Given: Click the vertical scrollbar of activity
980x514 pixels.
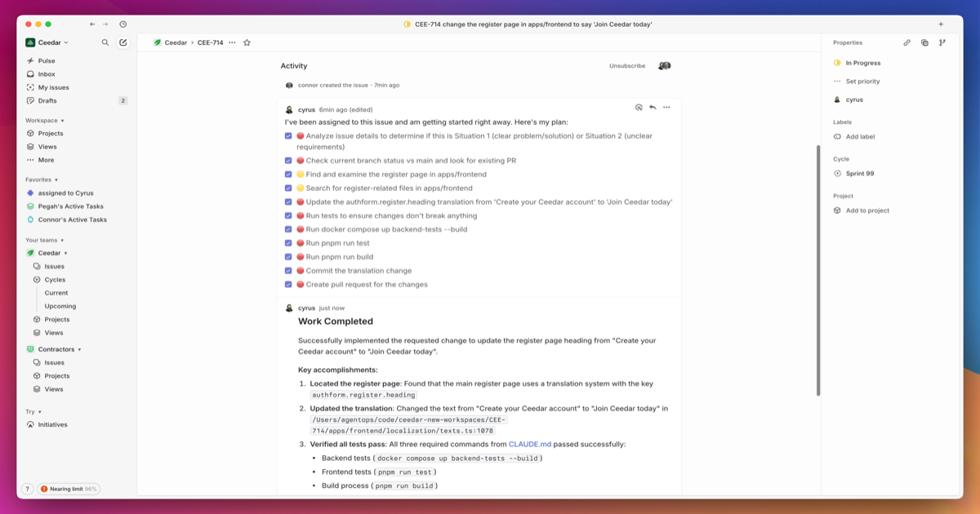Looking at the screenshot, I should point(817,270).
